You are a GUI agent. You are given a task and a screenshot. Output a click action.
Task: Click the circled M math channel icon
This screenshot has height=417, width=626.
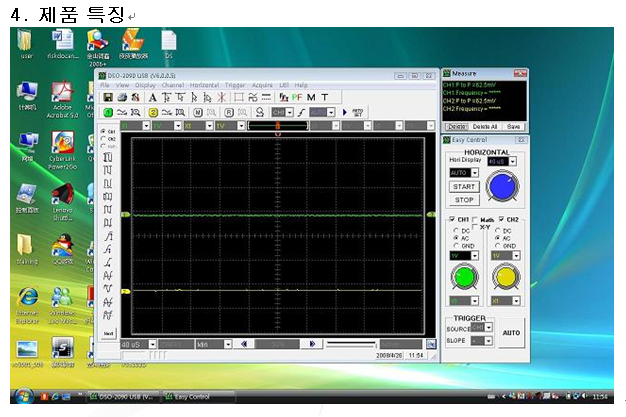pos(198,113)
